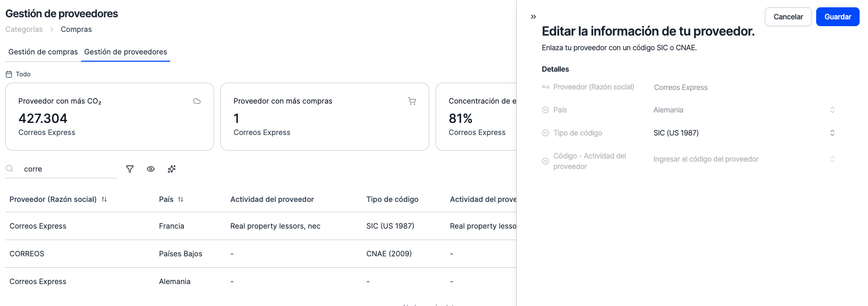Click the Tipo de código field icon
The height and width of the screenshot is (306, 868).
point(546,133)
